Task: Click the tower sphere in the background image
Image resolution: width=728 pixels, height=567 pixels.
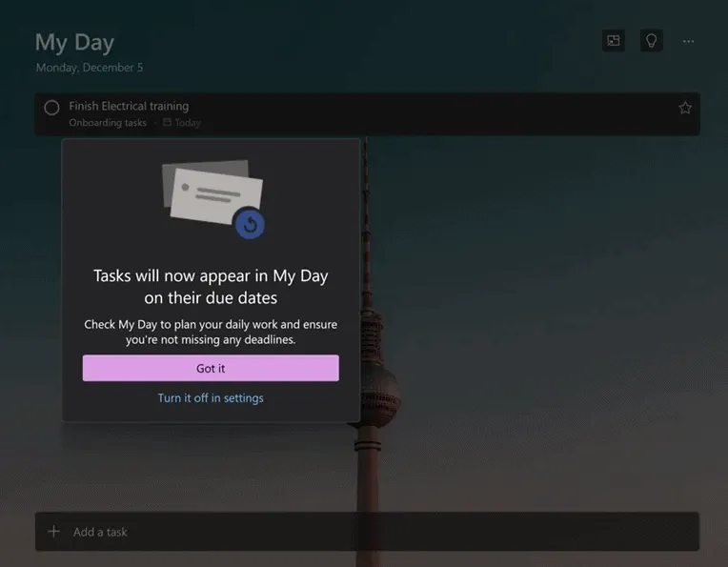Action: (374, 383)
